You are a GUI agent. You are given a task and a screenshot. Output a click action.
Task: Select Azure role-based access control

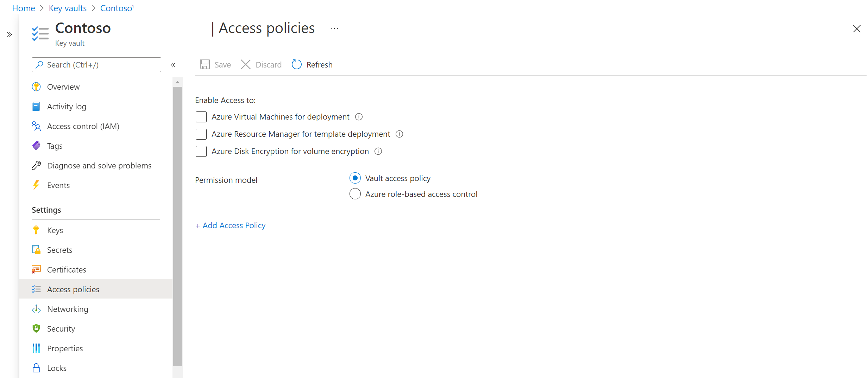point(355,194)
